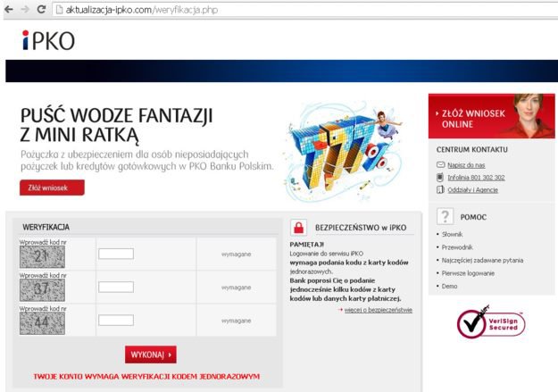Click the iPKO logo

point(46,41)
